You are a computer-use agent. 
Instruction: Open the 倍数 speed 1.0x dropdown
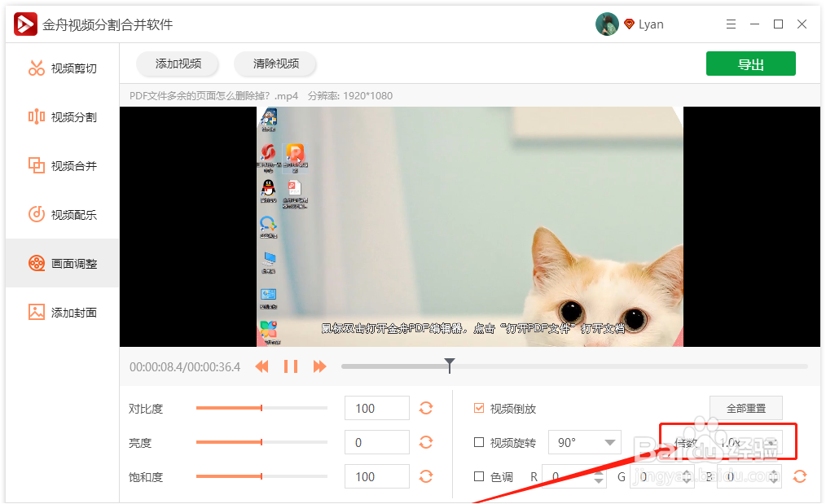point(748,442)
